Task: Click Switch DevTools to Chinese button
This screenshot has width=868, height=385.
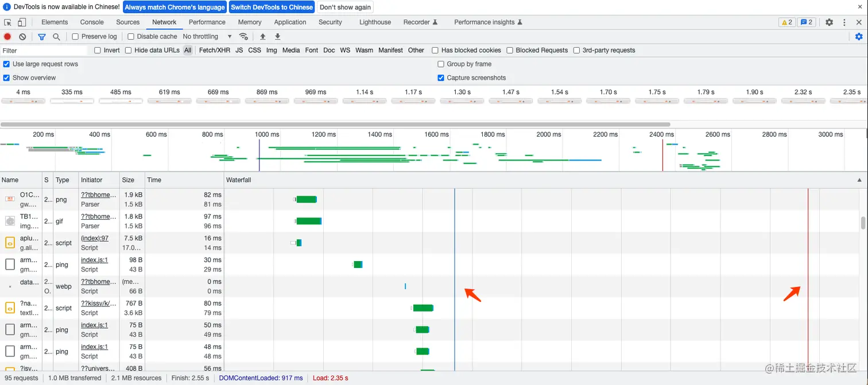Action: tap(272, 7)
